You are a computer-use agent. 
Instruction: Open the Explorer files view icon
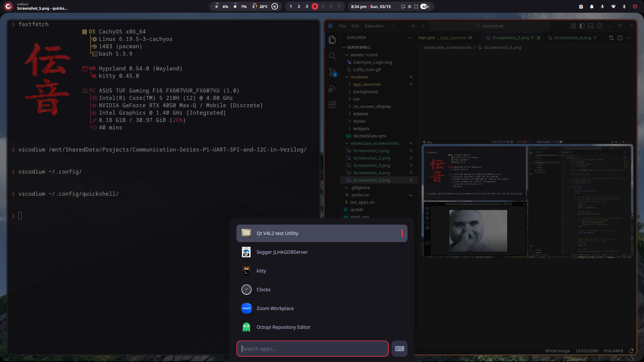point(332,40)
